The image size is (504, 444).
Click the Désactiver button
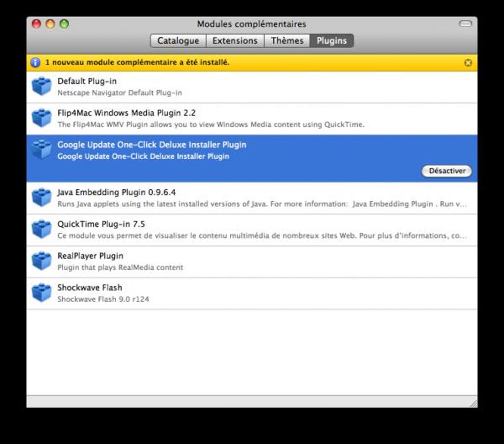coord(447,171)
